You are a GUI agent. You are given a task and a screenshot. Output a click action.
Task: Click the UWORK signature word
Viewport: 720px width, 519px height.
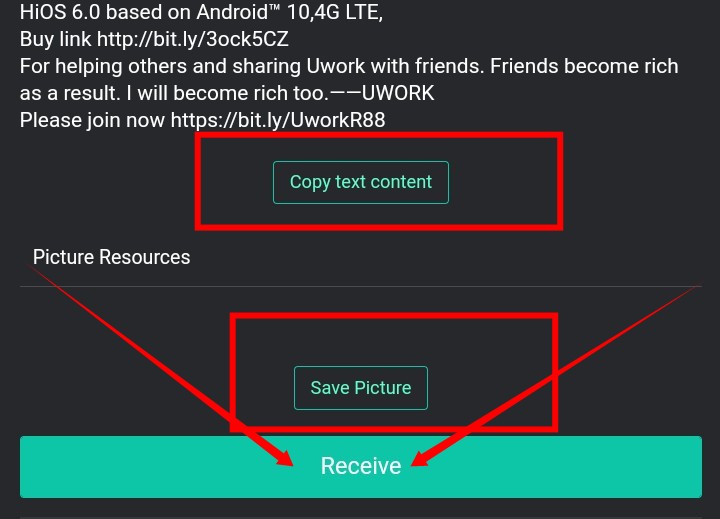[398, 93]
